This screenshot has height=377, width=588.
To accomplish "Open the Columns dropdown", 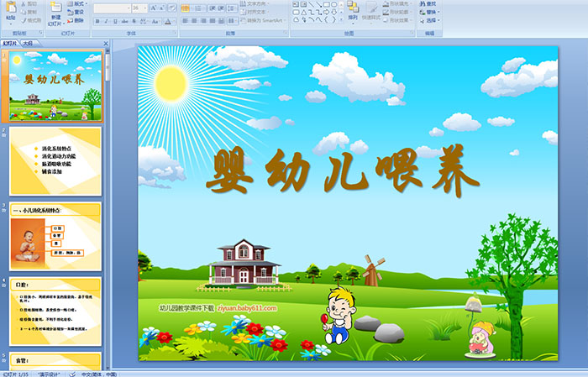I will coord(232,21).
